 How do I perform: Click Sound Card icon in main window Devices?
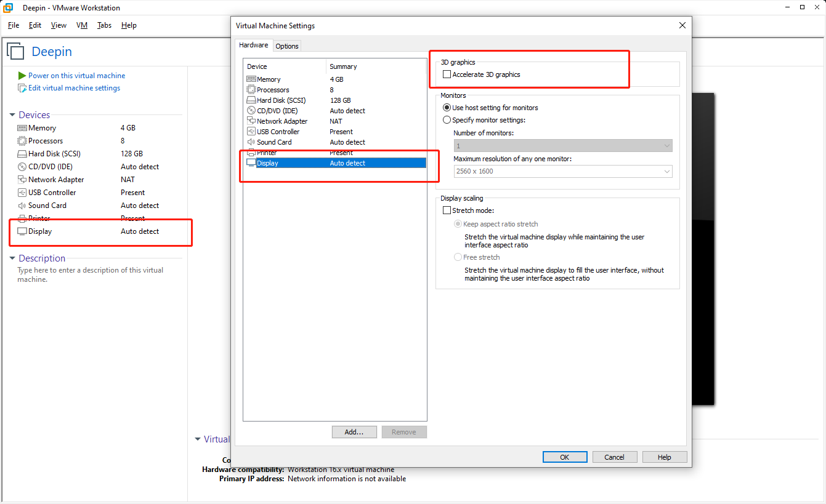point(22,206)
